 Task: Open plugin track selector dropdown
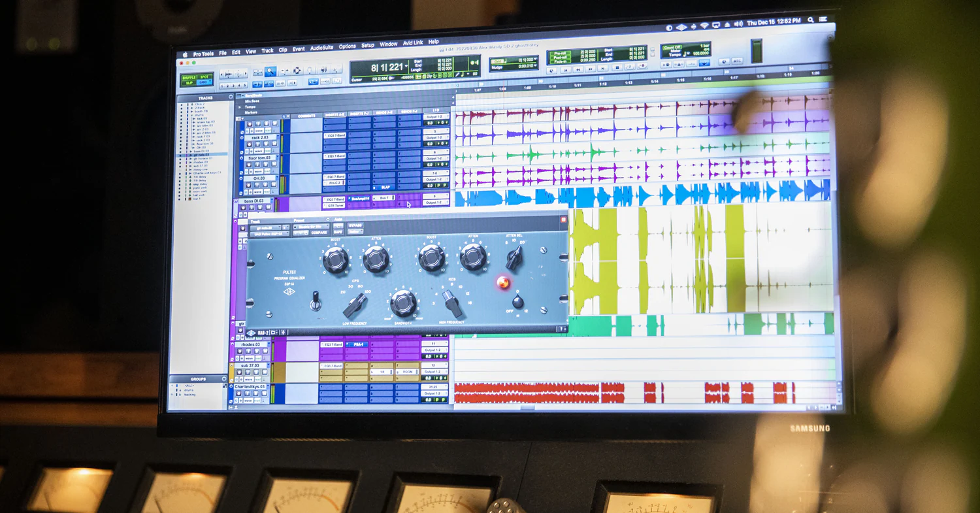coord(266,227)
